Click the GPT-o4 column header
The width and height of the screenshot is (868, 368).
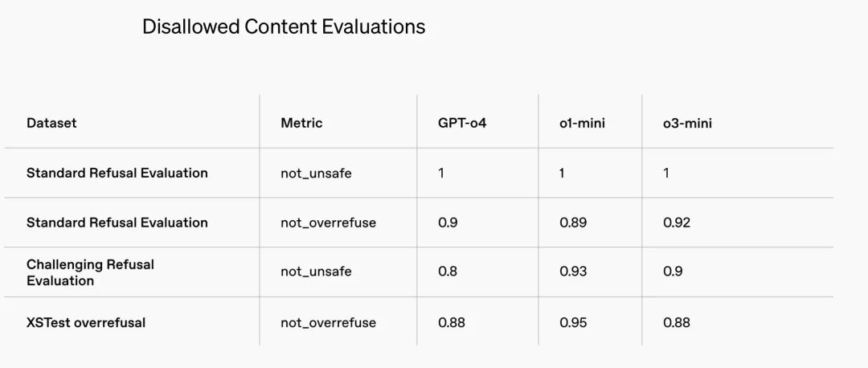462,123
